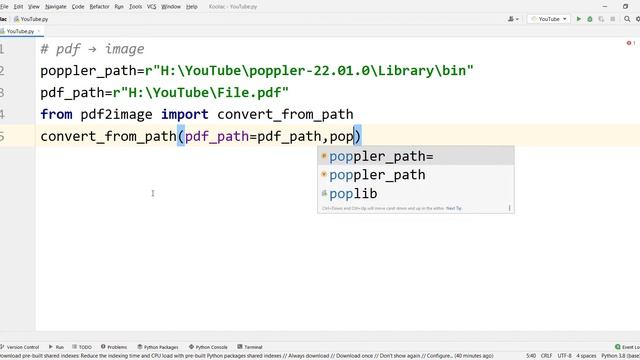640x360 pixels.
Task: Open the TODO tool window
Action: point(82,347)
